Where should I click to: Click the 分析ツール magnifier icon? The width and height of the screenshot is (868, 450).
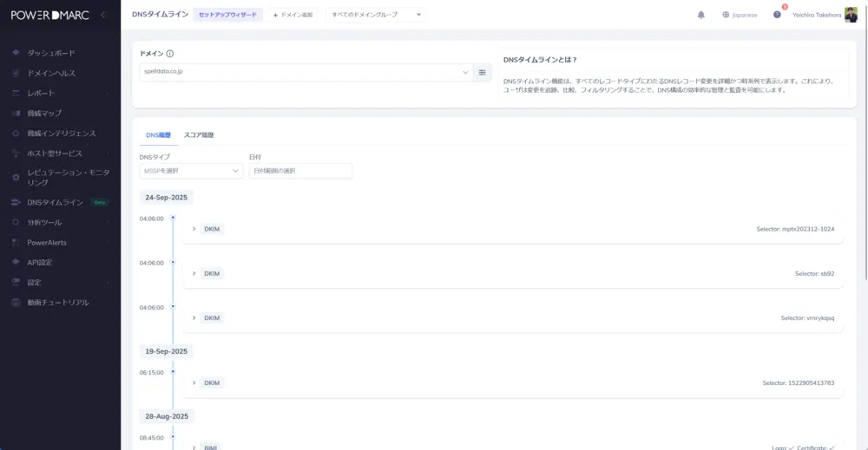16,222
